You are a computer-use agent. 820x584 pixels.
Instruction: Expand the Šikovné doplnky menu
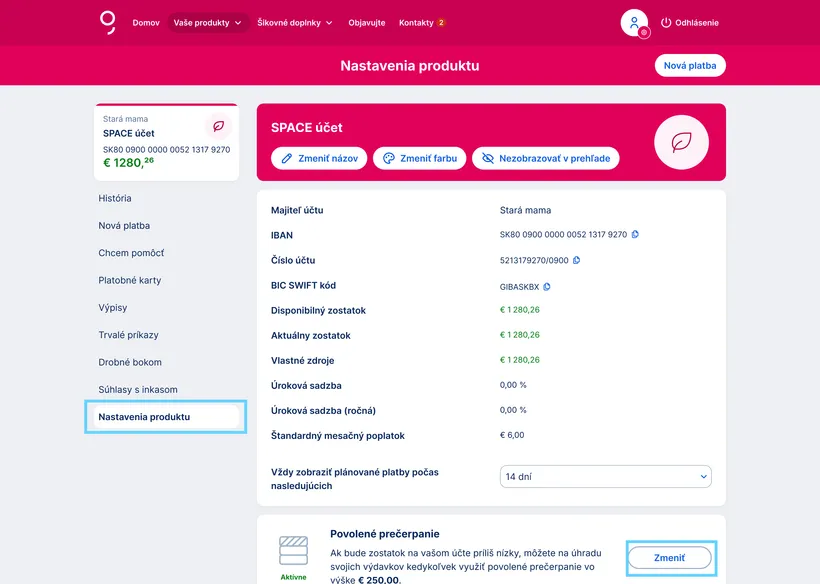[x=295, y=23]
